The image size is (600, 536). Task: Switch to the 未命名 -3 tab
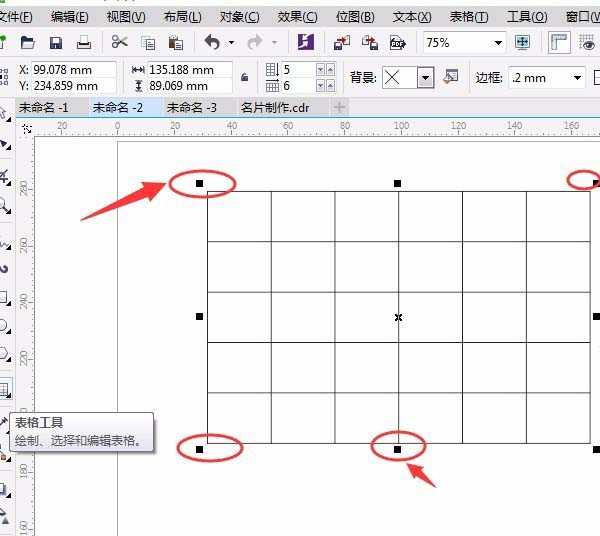[x=192, y=107]
